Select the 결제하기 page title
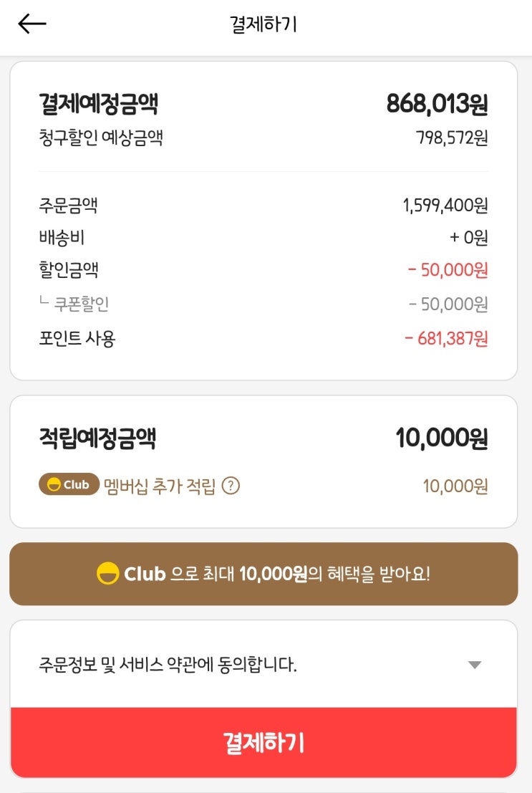Screen dimensions: 532x793 [263, 24]
